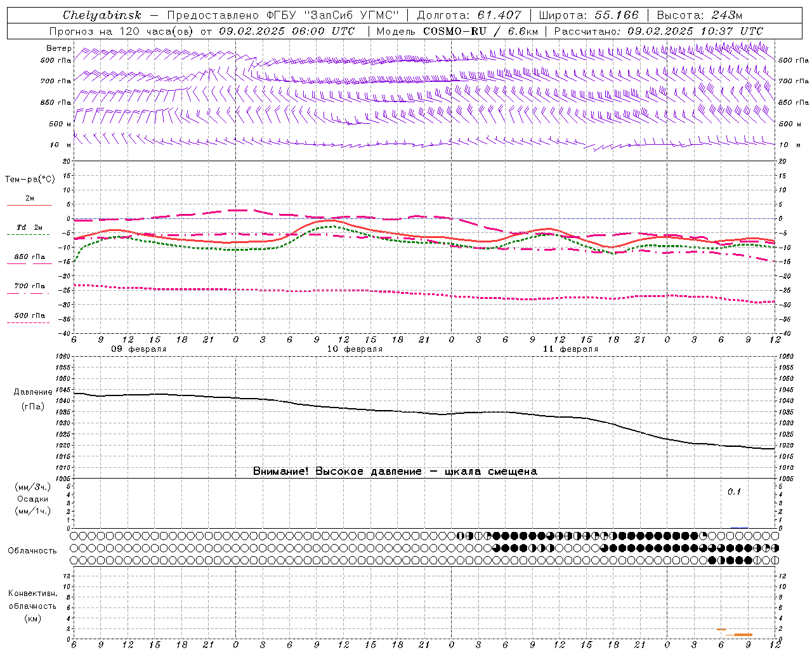Viewport: 812px width, 650px height.
Task: Click the Chelyabinsk station title
Action: 101,15
